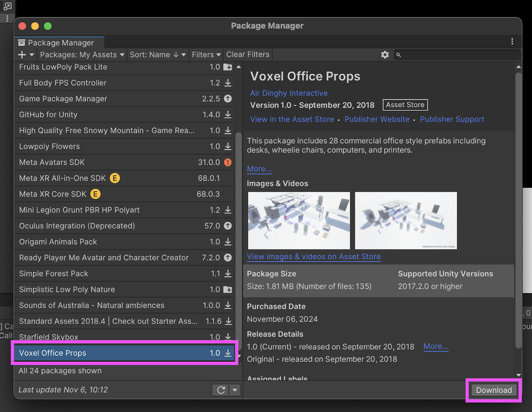Click the Download button

click(x=494, y=390)
